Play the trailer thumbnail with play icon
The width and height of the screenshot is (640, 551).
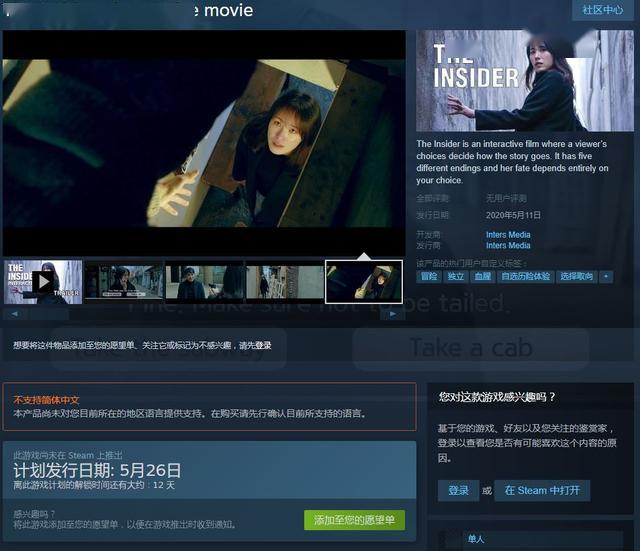pos(43,282)
